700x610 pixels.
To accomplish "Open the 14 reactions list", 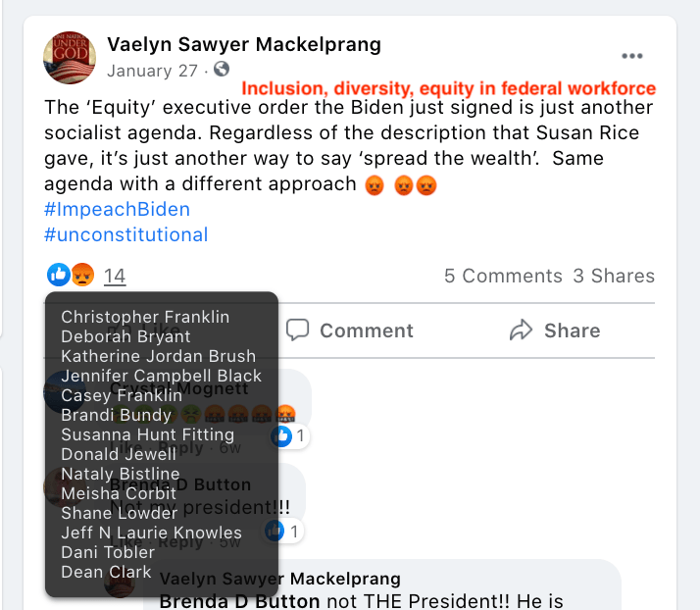I will click(x=115, y=277).
